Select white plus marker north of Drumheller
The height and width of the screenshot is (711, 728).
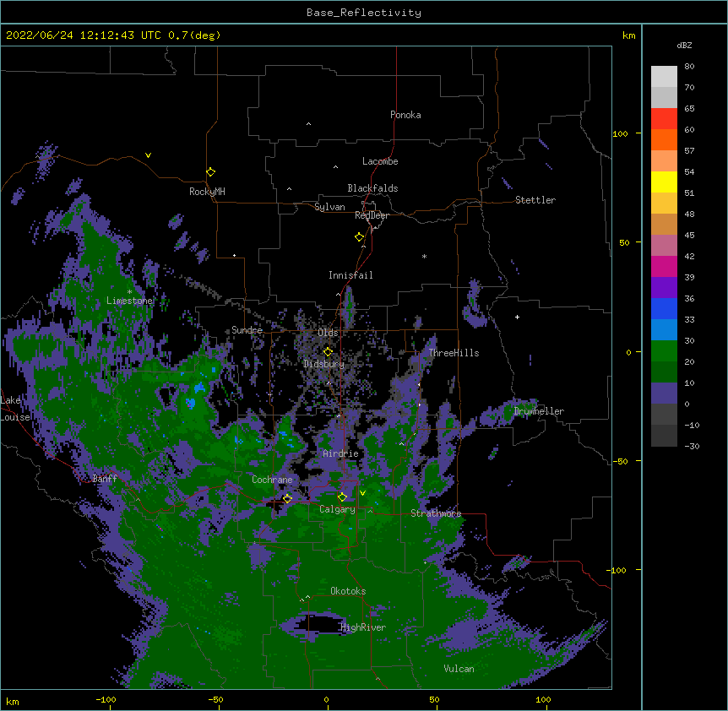point(517,317)
